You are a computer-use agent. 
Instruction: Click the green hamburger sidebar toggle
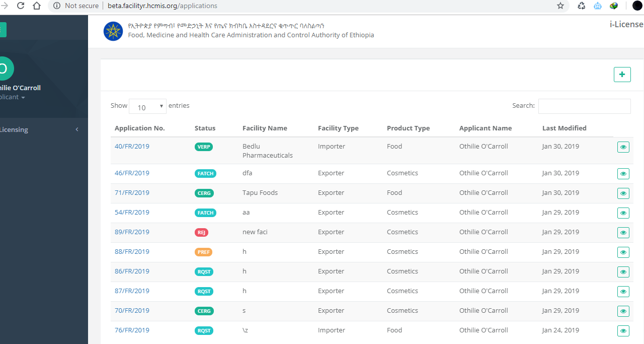(2, 30)
